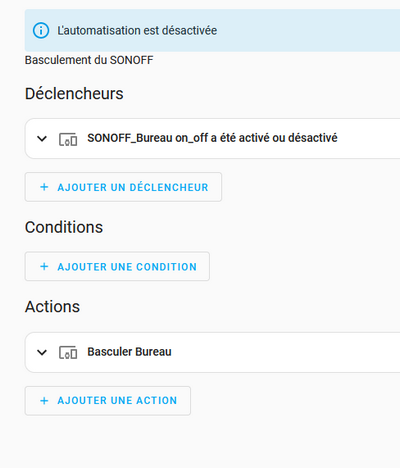400x468 pixels.
Task: Open the Basculer Bureau action title
Action: tap(129, 352)
